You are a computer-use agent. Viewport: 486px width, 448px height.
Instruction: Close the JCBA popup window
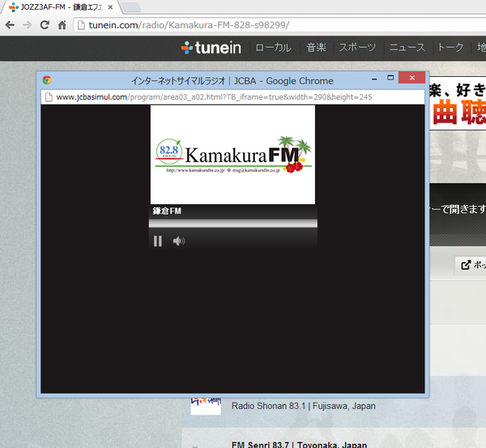(x=411, y=78)
